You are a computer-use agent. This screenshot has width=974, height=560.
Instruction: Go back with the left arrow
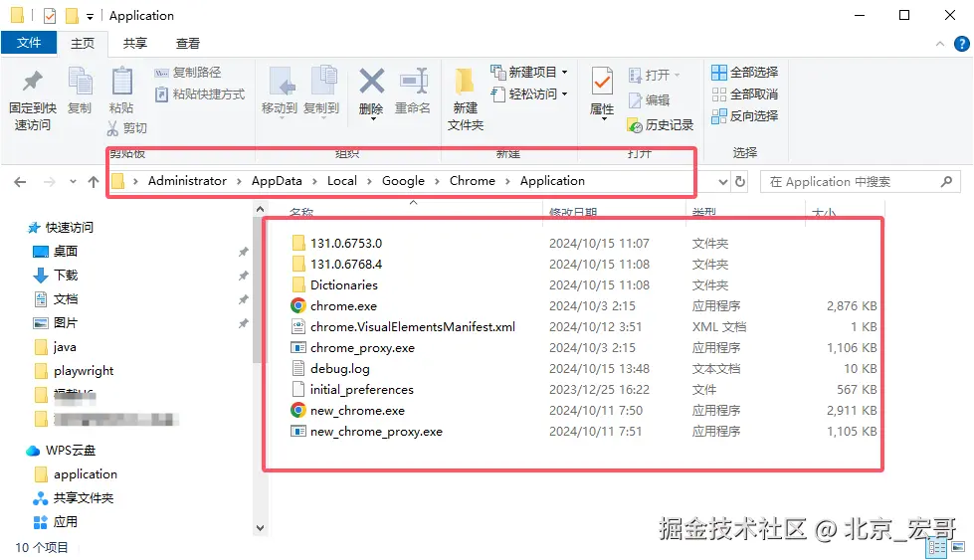20,182
